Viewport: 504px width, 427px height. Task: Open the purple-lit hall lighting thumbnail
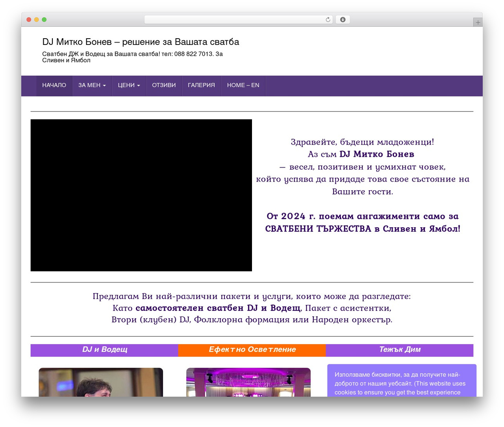pos(248,382)
